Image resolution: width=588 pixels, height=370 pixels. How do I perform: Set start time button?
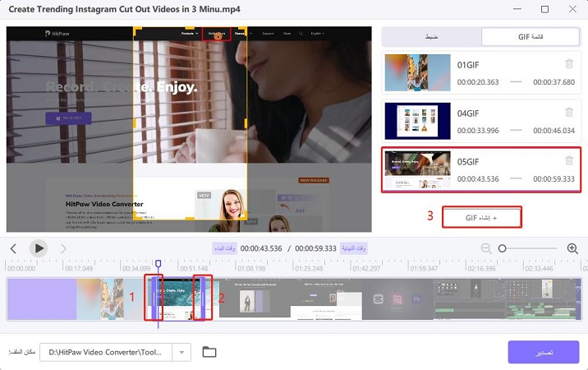click(225, 248)
